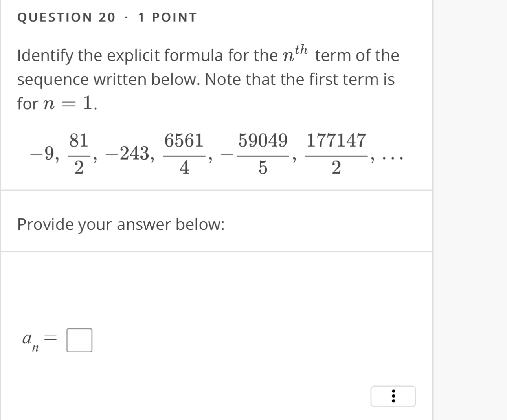This screenshot has height=420, width=507.
Task: Click the answer entry box after a_n =
Action: [x=79, y=339]
